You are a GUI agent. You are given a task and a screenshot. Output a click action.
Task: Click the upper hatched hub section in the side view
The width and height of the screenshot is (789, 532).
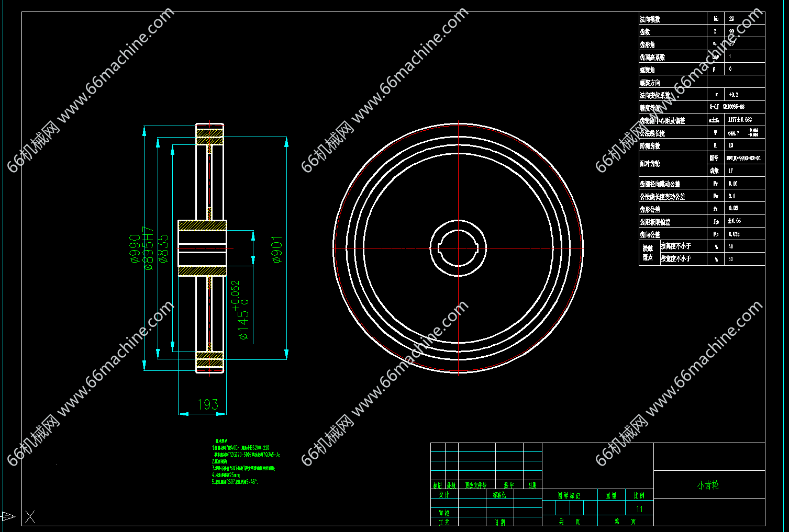point(202,225)
